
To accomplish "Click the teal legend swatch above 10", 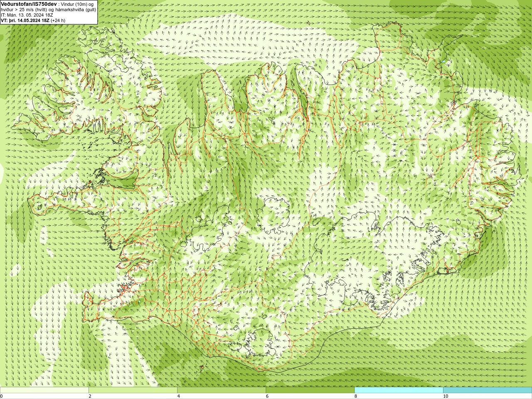I will coord(487,390).
